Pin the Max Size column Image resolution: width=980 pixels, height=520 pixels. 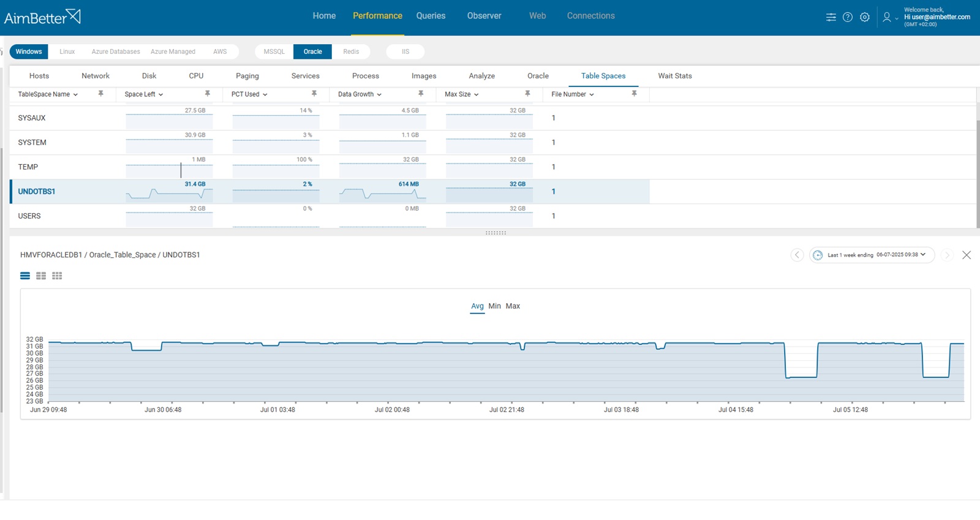(x=527, y=94)
